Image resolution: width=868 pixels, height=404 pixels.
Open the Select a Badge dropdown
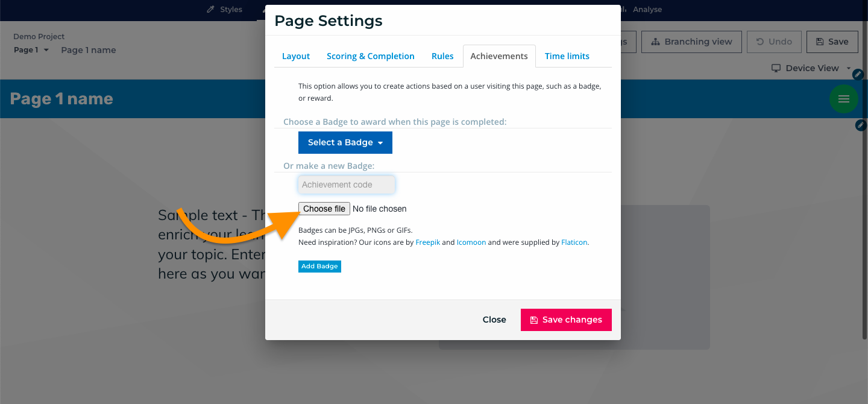coord(345,142)
